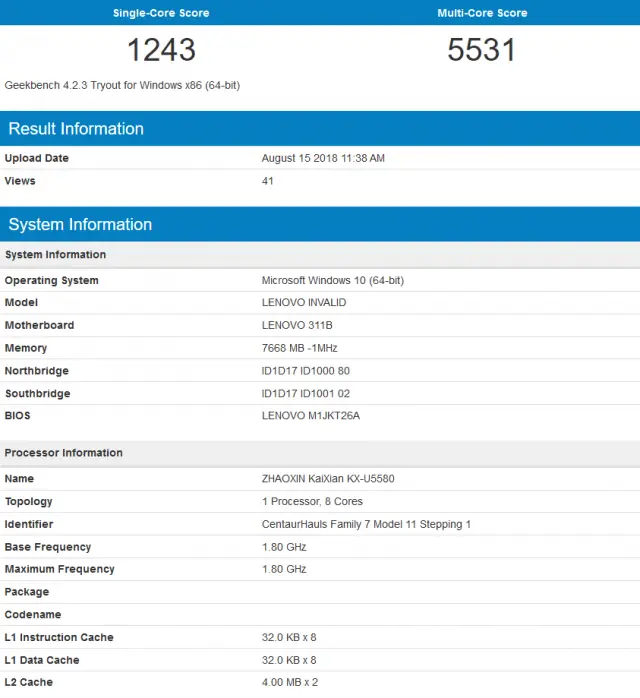Click the processor Name label
The image size is (640, 698).
point(19,479)
